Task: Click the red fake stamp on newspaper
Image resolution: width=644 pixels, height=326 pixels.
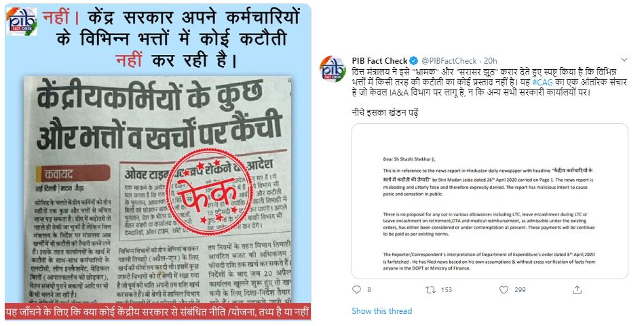Action: pyautogui.click(x=211, y=192)
